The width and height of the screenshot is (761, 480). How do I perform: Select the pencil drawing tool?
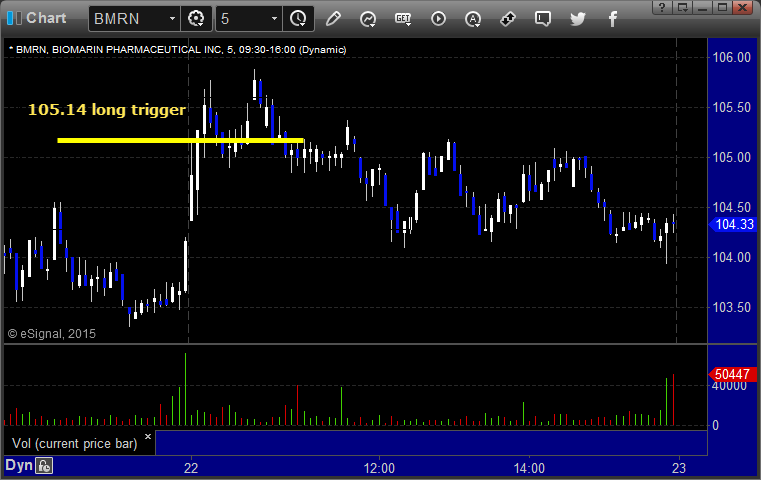point(333,19)
